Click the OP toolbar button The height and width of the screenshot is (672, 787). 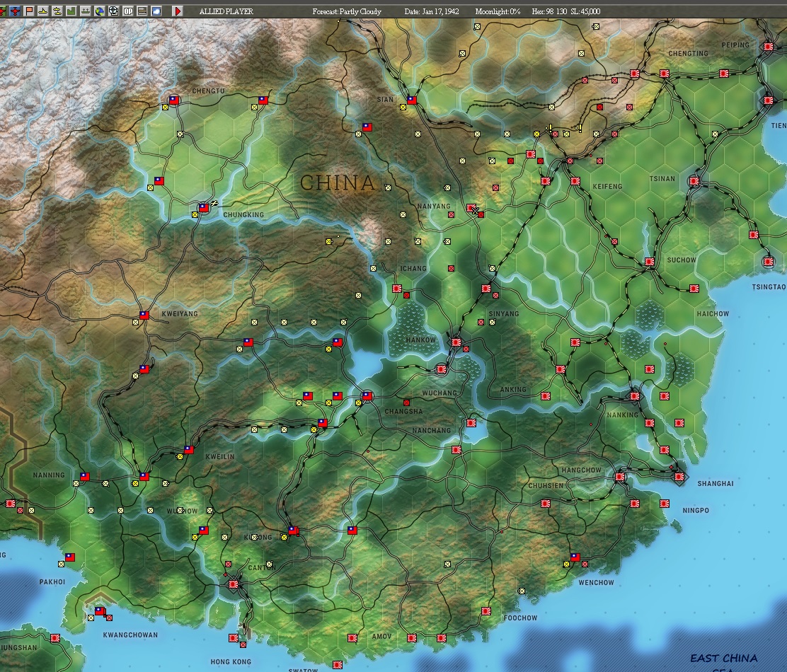tap(128, 11)
